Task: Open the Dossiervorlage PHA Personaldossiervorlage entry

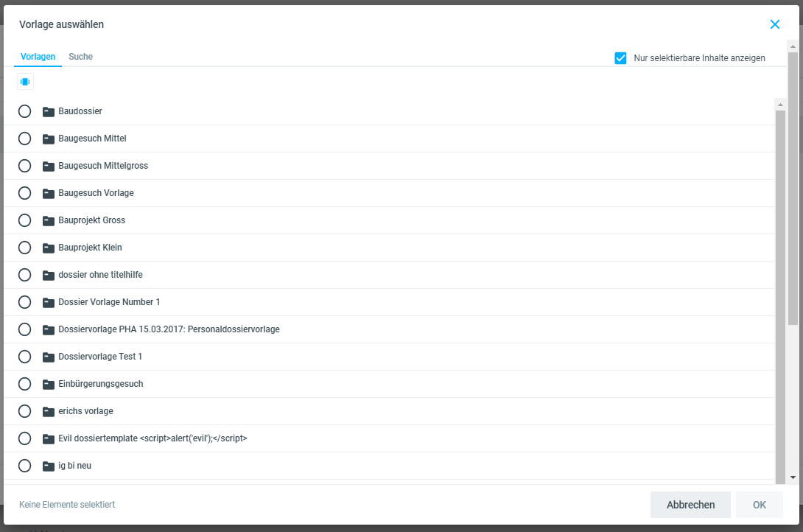Action: click(x=169, y=329)
